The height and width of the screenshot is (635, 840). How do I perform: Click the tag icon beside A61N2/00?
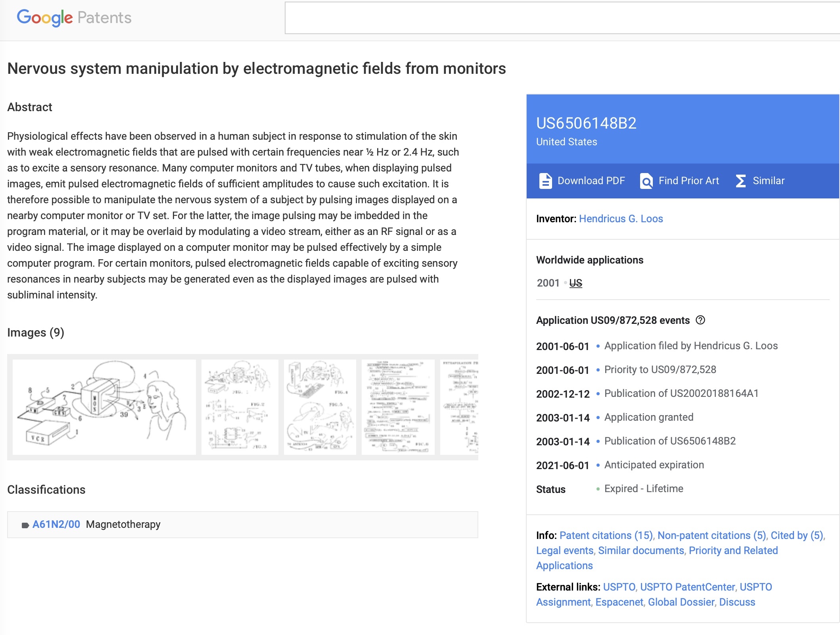(25, 525)
